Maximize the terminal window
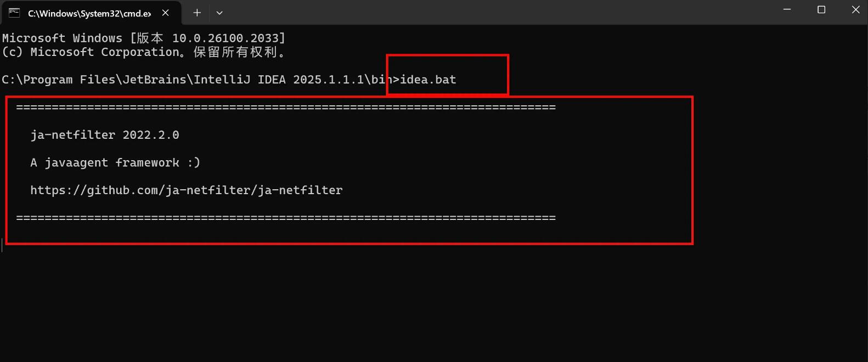 coord(821,10)
